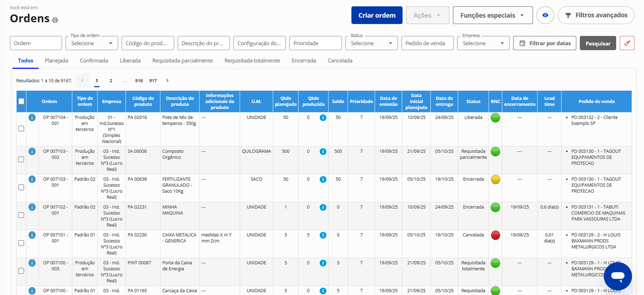Toggle select-all checkbox in table header
Image resolution: width=644 pixels, height=295 pixels.
tap(22, 101)
